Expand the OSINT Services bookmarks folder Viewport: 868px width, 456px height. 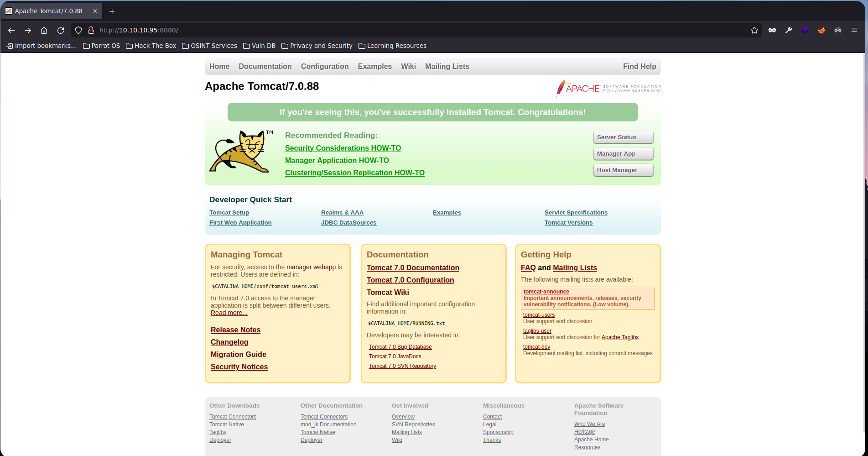[x=209, y=46]
